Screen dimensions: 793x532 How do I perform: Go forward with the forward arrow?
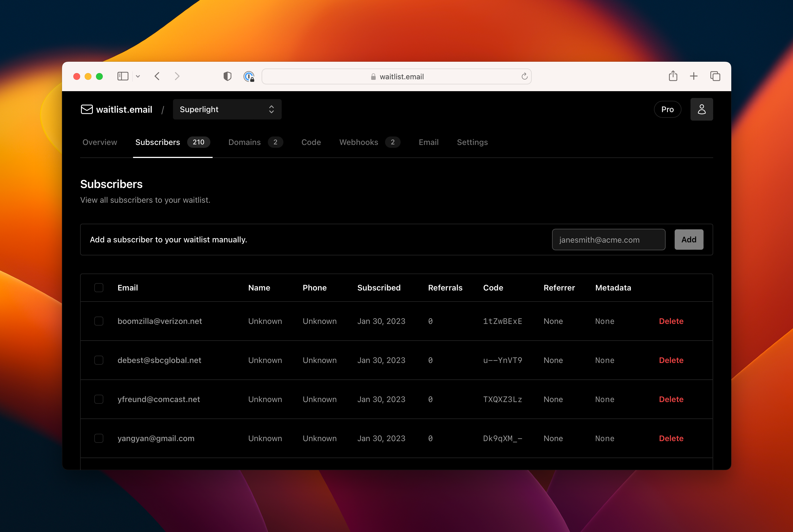[x=177, y=76]
